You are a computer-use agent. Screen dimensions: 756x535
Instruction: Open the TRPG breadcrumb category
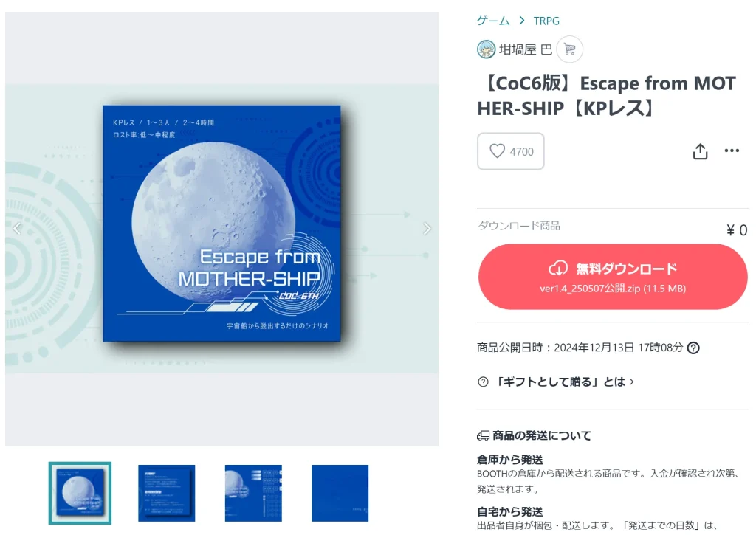click(546, 21)
